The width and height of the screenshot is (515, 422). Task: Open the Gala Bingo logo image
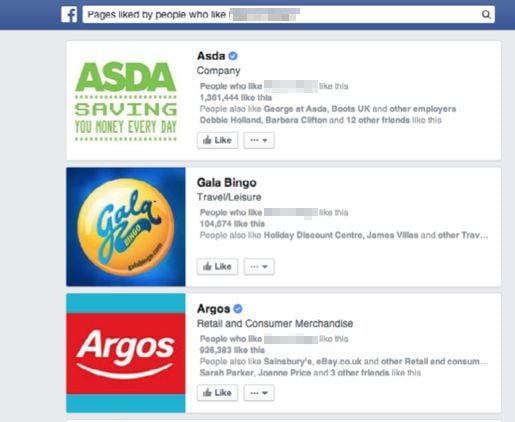click(126, 227)
